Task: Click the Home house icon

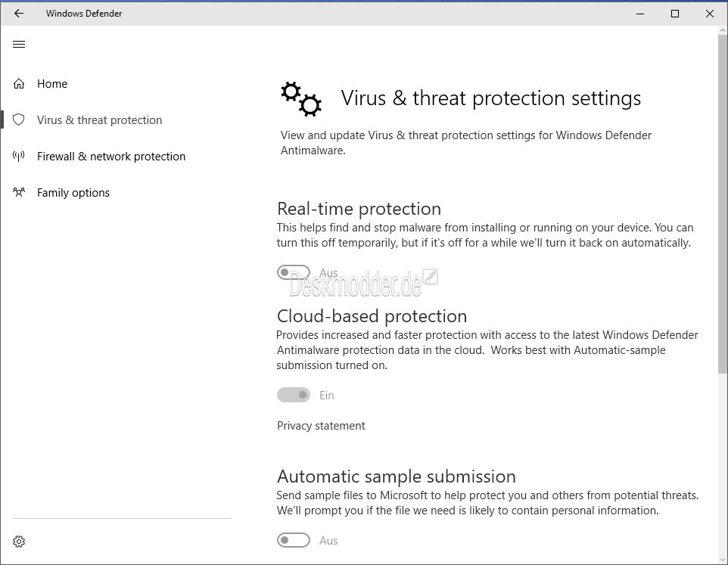Action: click(19, 83)
